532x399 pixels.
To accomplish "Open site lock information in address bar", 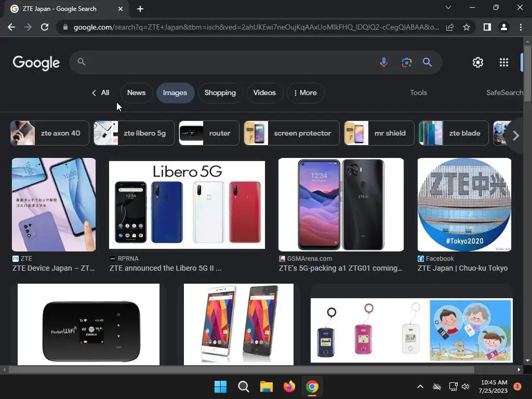I will coord(65,27).
